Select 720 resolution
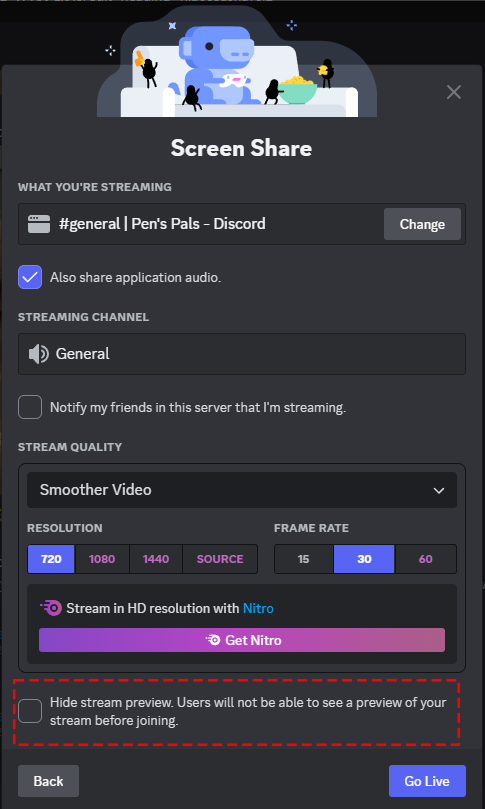The width and height of the screenshot is (485, 809). click(x=51, y=559)
